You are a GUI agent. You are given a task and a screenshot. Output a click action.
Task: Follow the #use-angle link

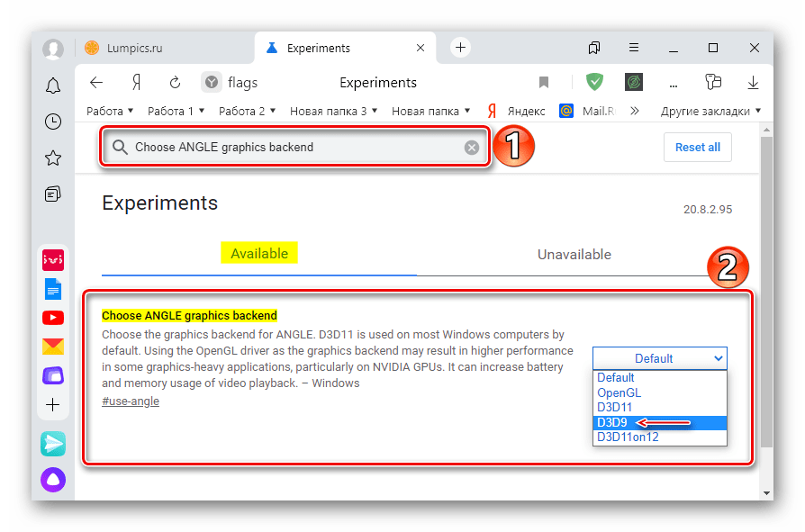(x=131, y=401)
